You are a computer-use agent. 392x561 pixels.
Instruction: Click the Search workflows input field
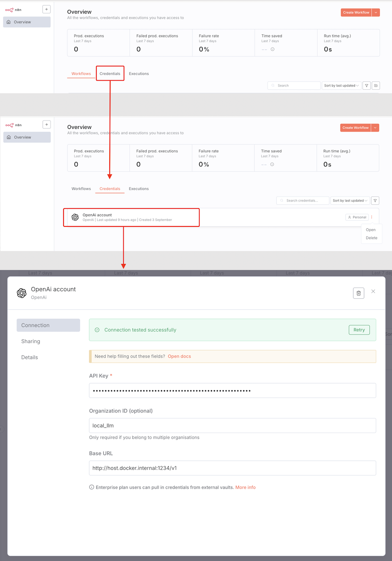pos(294,85)
